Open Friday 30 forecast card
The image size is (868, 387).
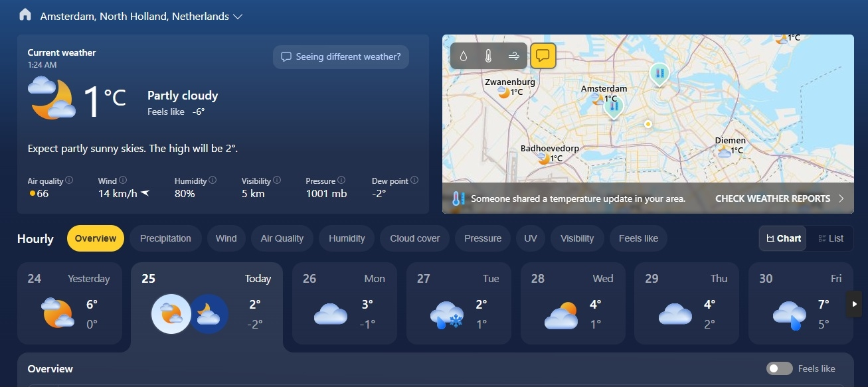tap(802, 303)
